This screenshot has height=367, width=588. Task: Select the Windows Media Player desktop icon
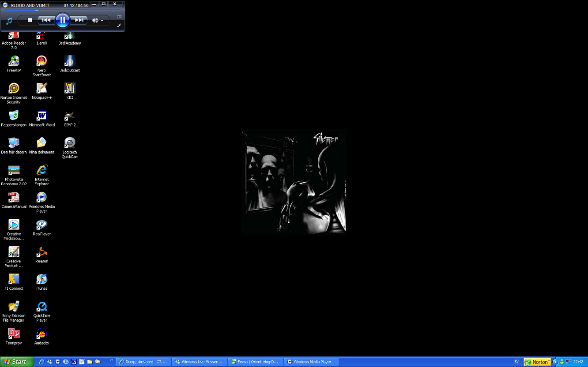[x=42, y=203]
